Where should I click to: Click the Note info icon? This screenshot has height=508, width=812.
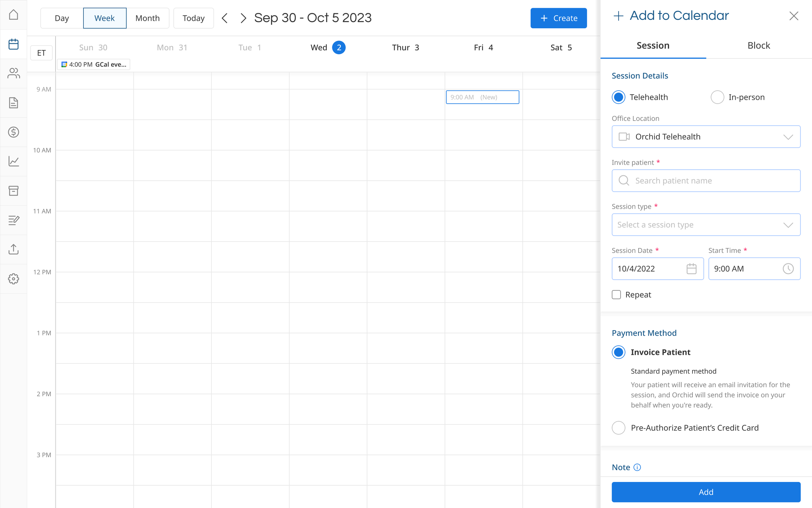637,467
